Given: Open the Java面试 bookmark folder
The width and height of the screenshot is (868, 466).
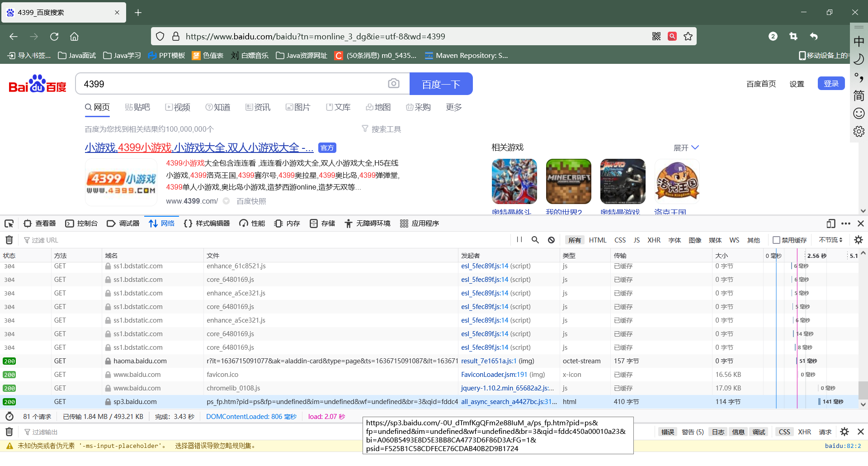Looking at the screenshot, I should [77, 55].
